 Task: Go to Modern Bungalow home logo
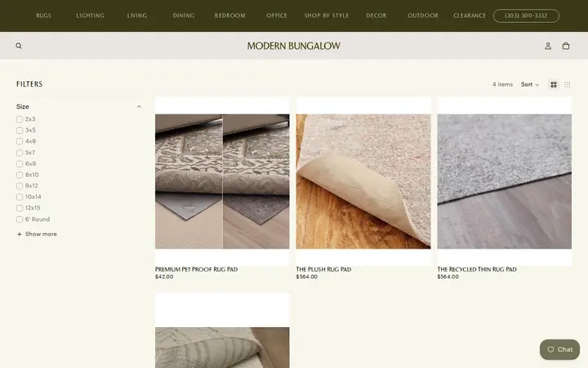click(x=294, y=46)
